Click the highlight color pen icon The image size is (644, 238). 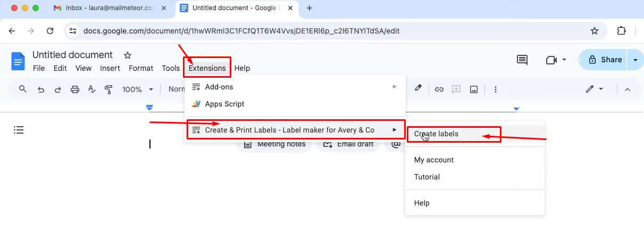pyautogui.click(x=418, y=88)
